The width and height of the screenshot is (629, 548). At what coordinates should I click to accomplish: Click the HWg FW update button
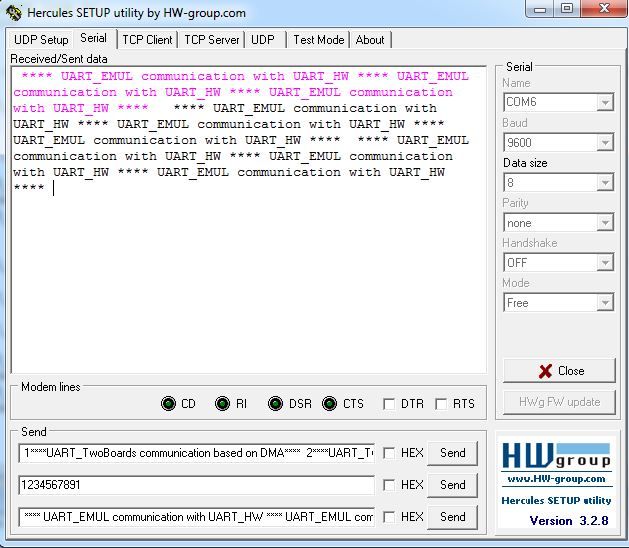(x=559, y=402)
